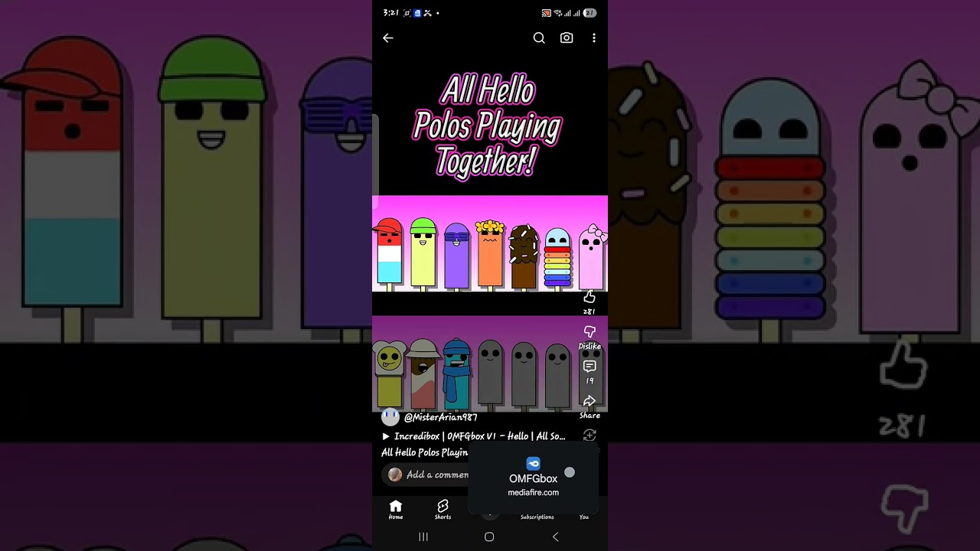Tap the rainbow-striped popsicle character
Image resolution: width=980 pixels, height=551 pixels.
pyautogui.click(x=557, y=258)
